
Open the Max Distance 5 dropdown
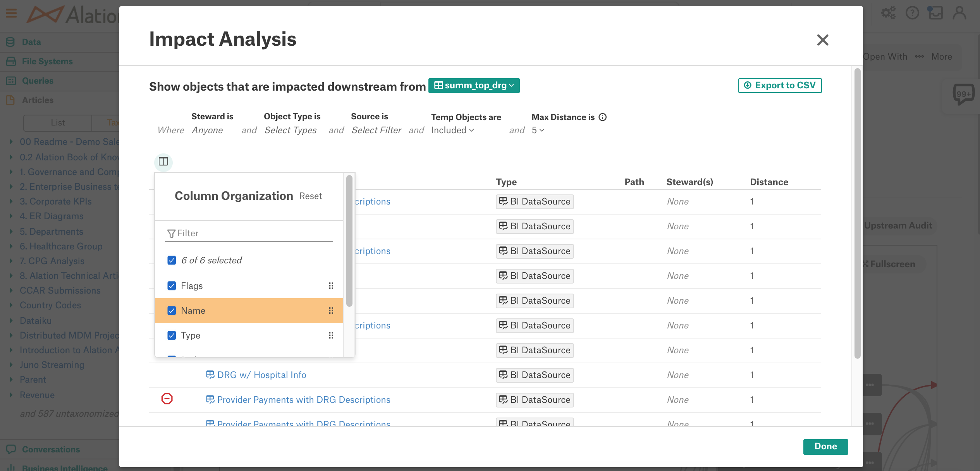tap(538, 130)
